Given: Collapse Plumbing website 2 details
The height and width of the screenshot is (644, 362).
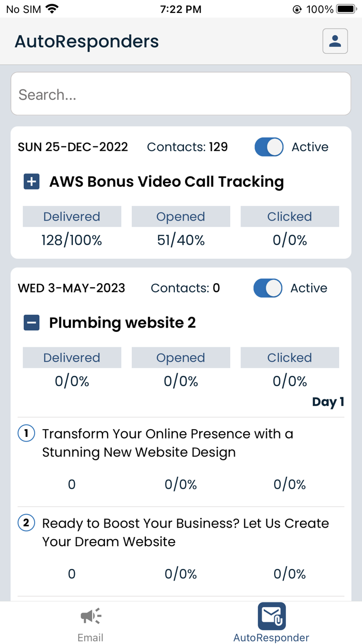Looking at the screenshot, I should [x=32, y=323].
